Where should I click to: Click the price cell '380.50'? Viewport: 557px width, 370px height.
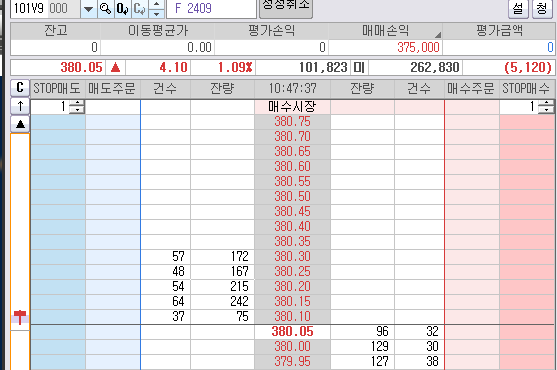pos(292,197)
